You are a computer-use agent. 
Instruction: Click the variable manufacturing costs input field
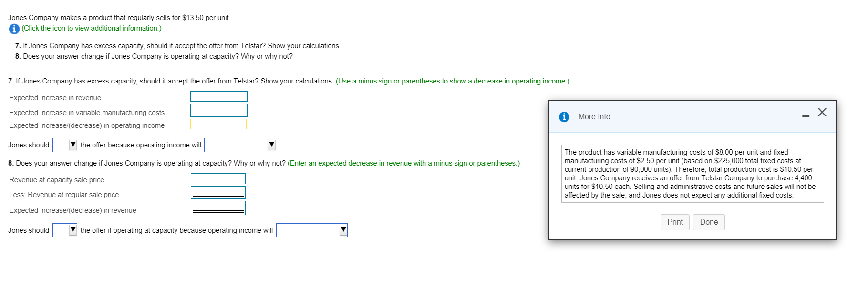pos(218,110)
